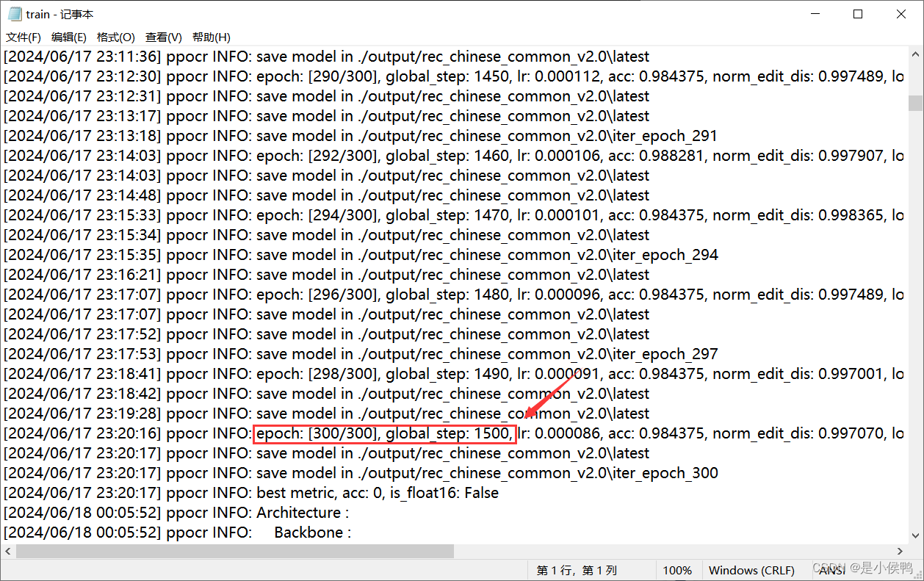Click the scroll-up arrow on the vertical scrollbar
This screenshot has width=924, height=581.
coord(915,53)
